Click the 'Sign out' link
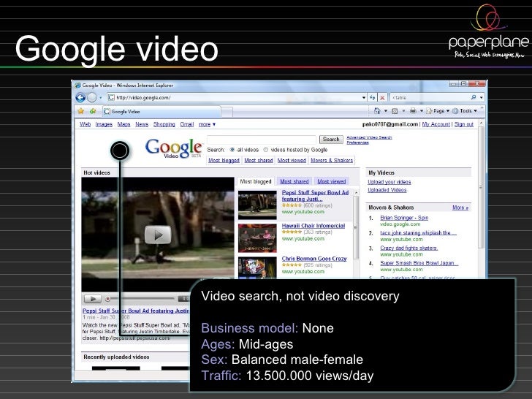Screen dimensions: 532x399 pyautogui.click(x=464, y=124)
